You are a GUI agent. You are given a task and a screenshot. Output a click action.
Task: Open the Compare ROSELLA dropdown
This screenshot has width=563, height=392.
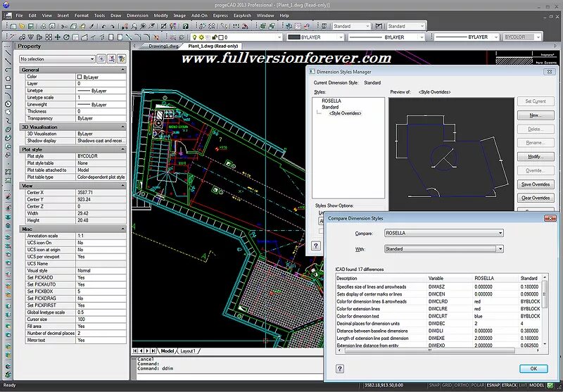pyautogui.click(x=444, y=234)
